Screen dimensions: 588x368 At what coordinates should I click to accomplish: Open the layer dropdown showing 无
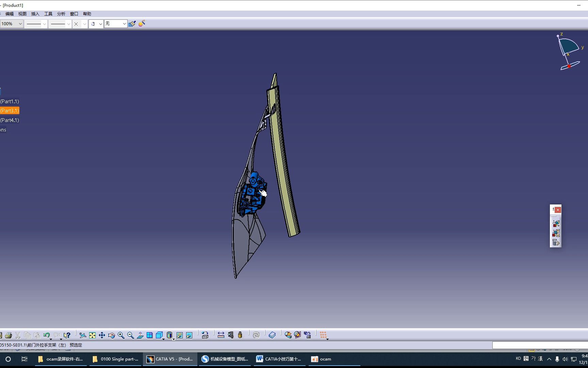point(124,24)
